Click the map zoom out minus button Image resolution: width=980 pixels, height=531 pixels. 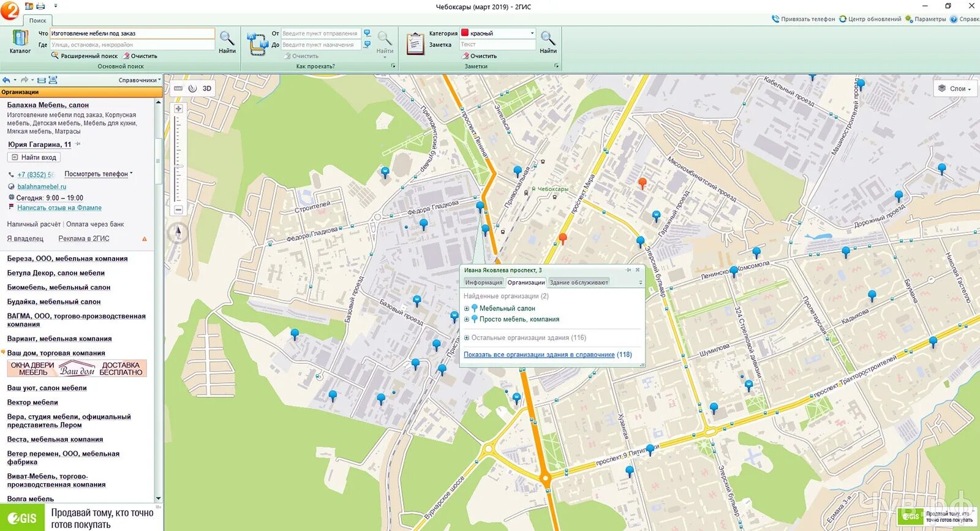(178, 209)
